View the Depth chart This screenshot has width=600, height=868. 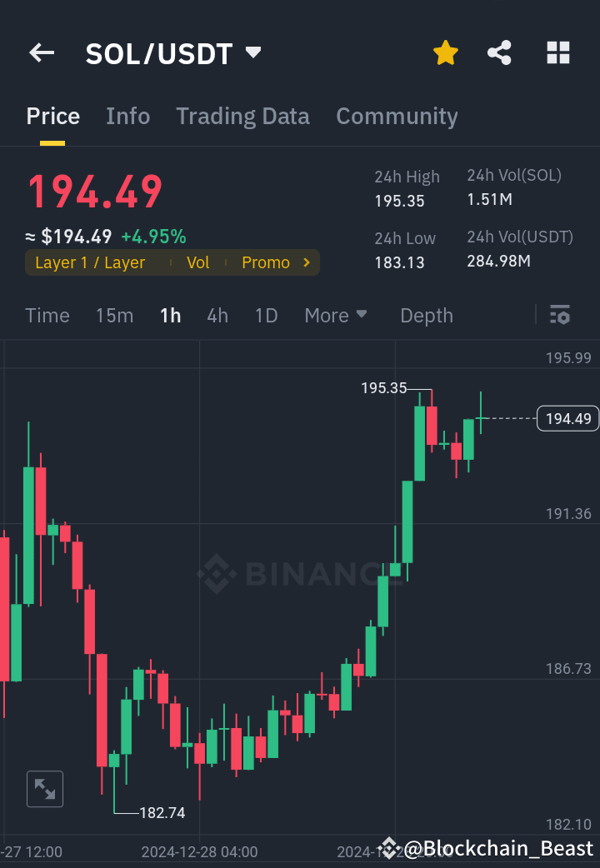[x=426, y=315]
